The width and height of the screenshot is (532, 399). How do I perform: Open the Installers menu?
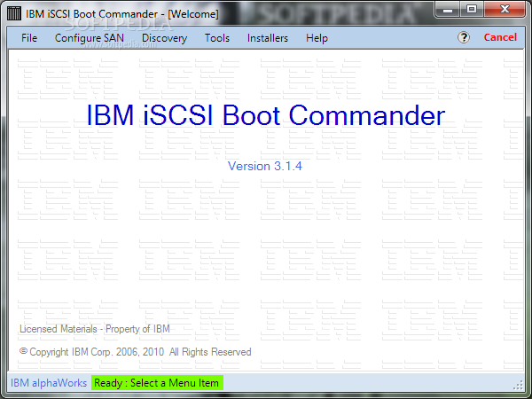point(268,38)
